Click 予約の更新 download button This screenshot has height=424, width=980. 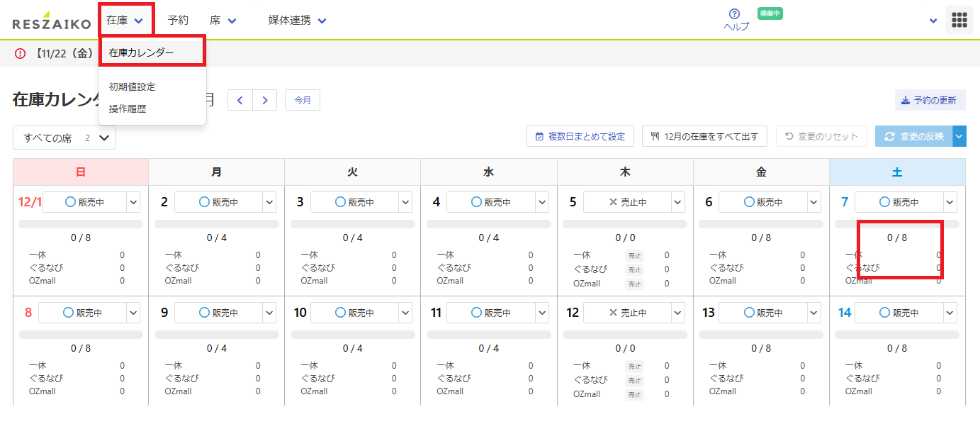pyautogui.click(x=930, y=101)
